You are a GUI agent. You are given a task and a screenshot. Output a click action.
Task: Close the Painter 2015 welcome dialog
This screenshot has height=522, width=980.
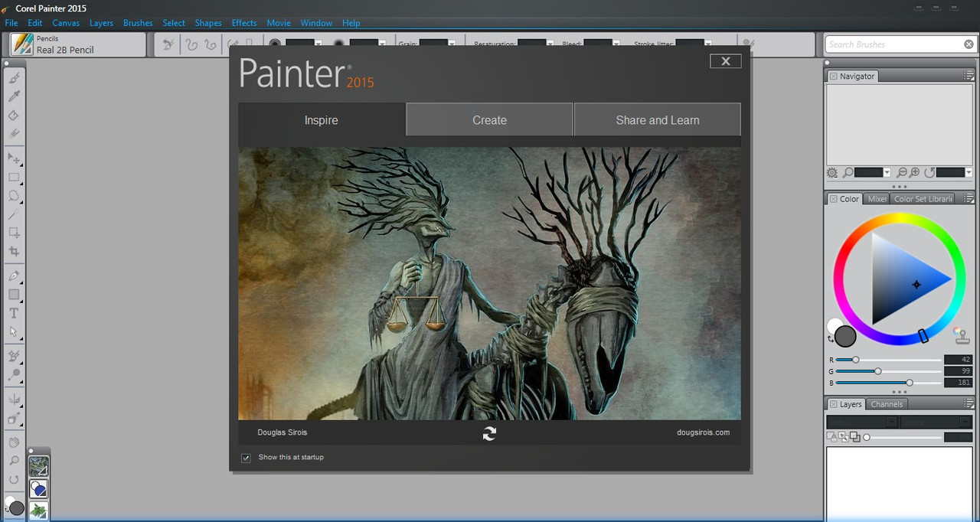(x=726, y=61)
